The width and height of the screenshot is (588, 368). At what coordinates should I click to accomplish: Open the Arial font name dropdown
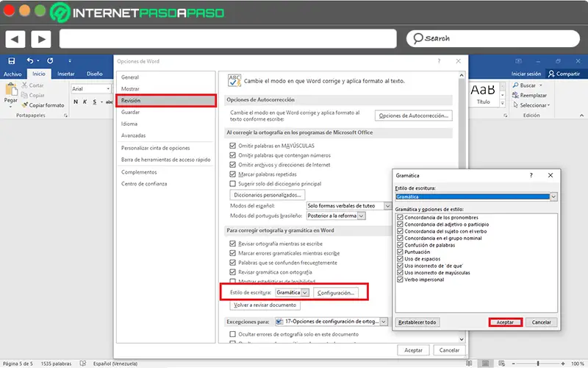(x=108, y=89)
